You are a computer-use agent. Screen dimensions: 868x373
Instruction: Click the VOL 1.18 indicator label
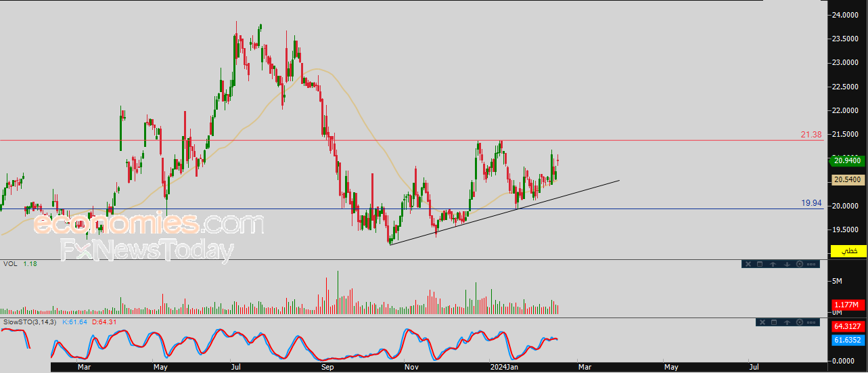pos(20,263)
